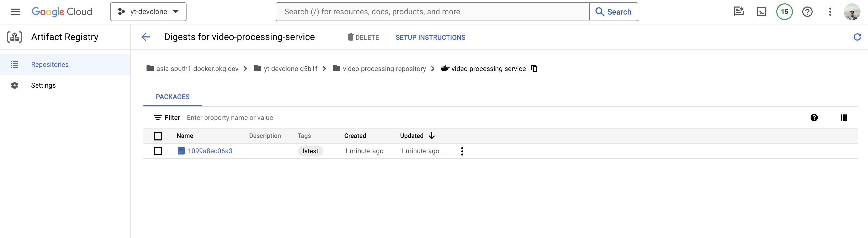Open the main navigation hamburger menu
Viewport: 868px width, 238px height.
point(16,12)
